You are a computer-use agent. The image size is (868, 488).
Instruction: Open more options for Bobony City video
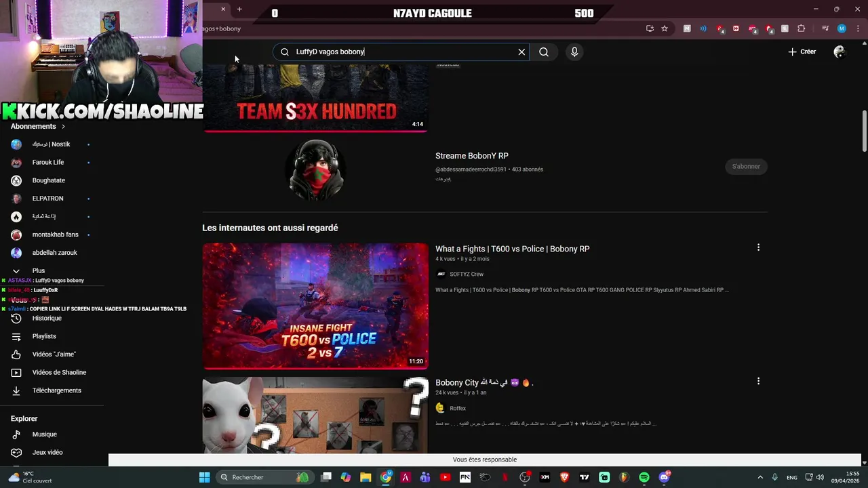click(x=758, y=381)
